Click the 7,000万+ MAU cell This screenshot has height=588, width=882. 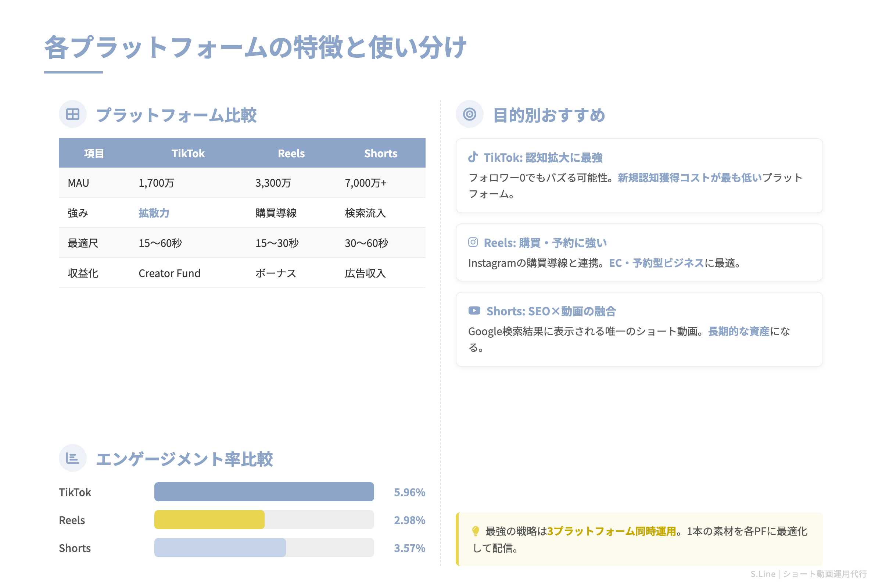366,183
